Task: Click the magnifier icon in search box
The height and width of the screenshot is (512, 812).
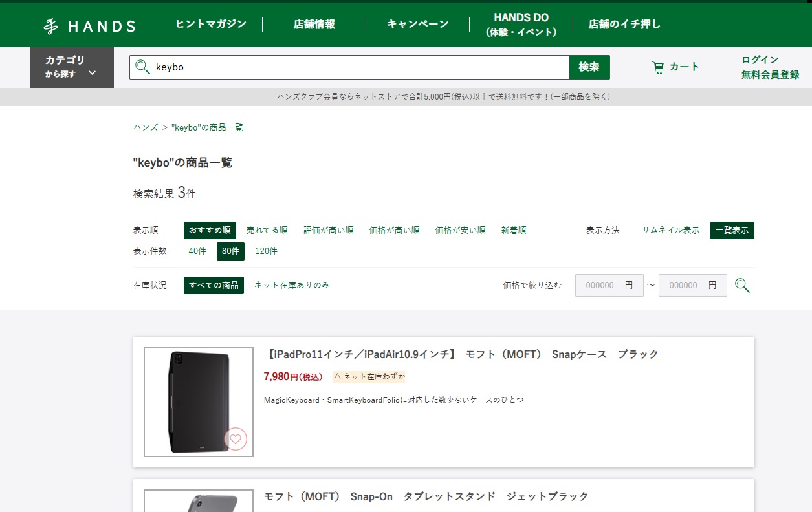Action: [x=142, y=67]
